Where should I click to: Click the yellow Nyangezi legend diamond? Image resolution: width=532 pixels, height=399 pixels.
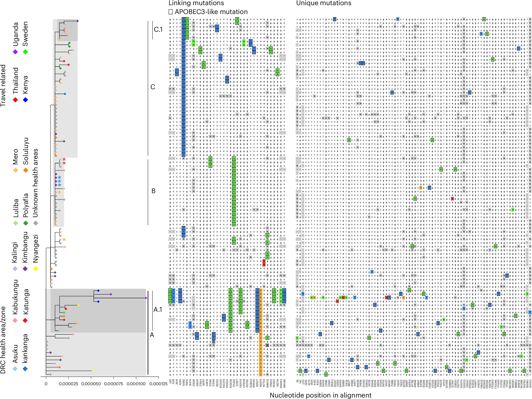36,269
